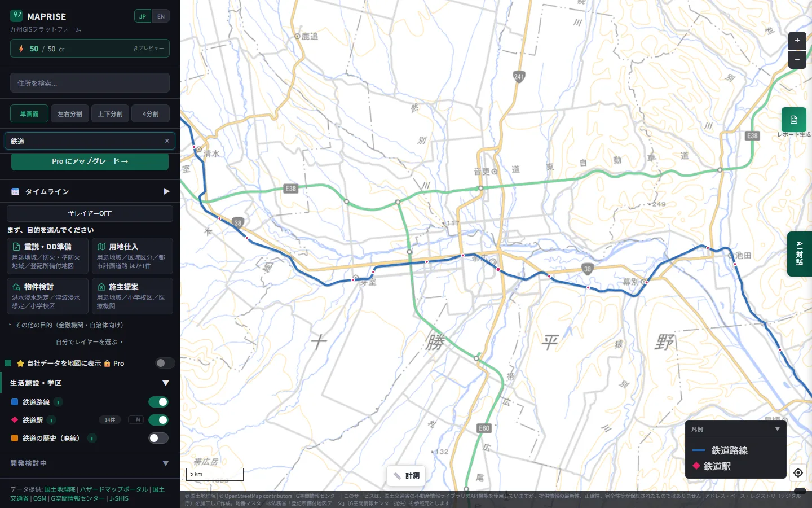Click the MAPRISE logo icon
This screenshot has width=812, height=508.
coord(16,15)
